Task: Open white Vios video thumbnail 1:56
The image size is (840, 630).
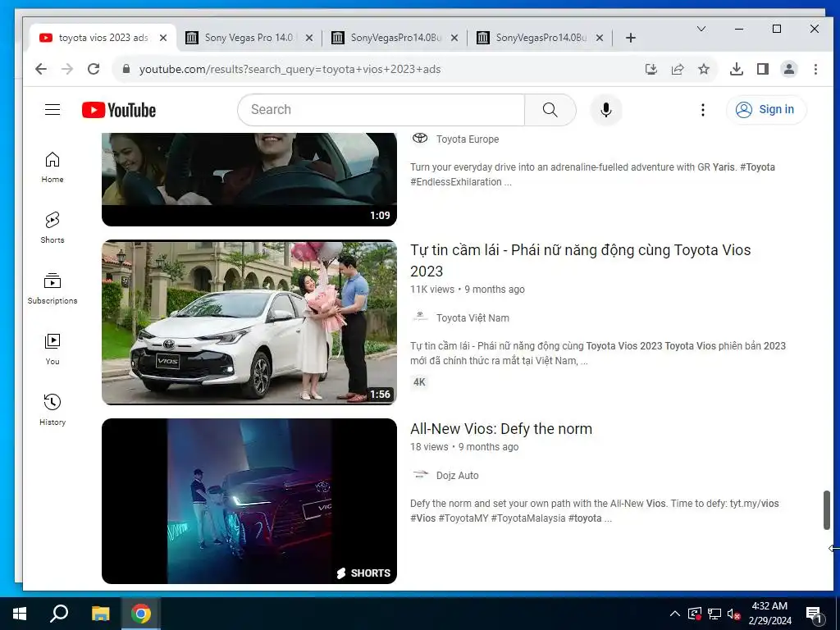Action: click(249, 322)
